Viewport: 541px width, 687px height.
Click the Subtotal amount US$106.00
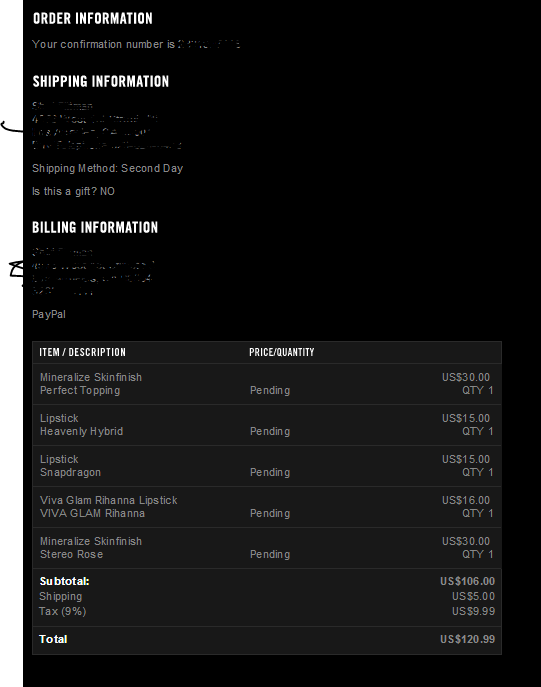[x=467, y=581]
